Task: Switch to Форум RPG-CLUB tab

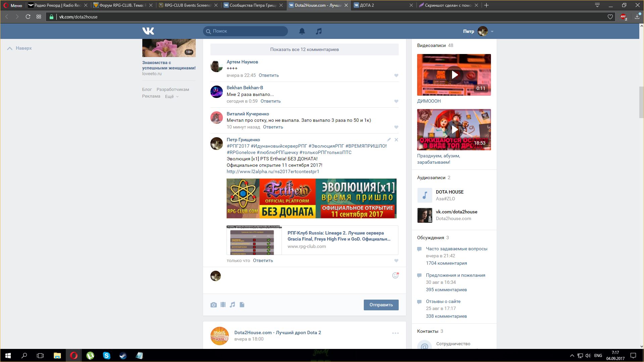Action: 123,5
